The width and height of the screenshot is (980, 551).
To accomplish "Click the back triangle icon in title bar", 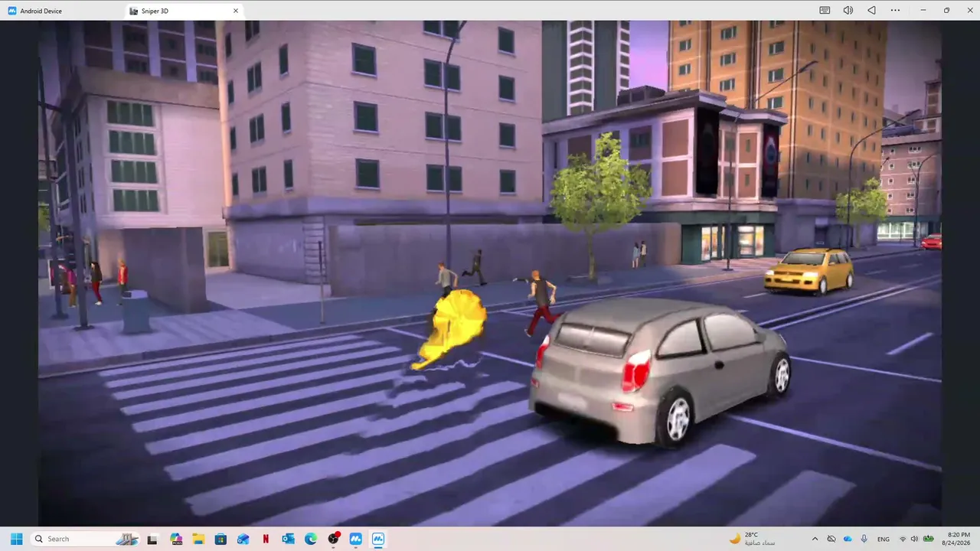I will point(871,11).
